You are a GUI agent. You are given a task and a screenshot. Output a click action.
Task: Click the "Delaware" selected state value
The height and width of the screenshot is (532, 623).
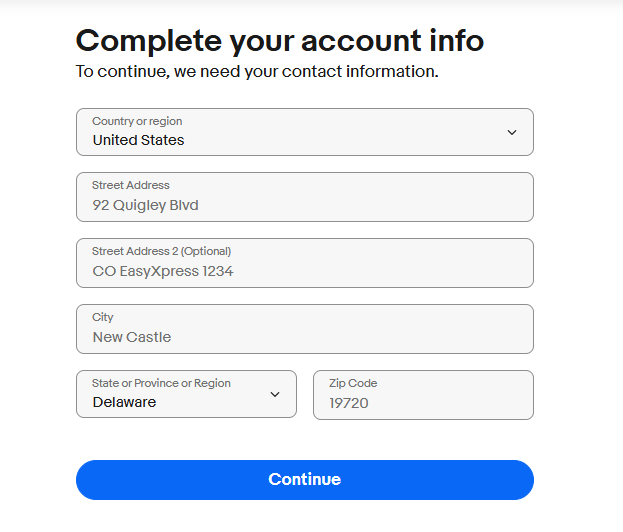(x=124, y=402)
